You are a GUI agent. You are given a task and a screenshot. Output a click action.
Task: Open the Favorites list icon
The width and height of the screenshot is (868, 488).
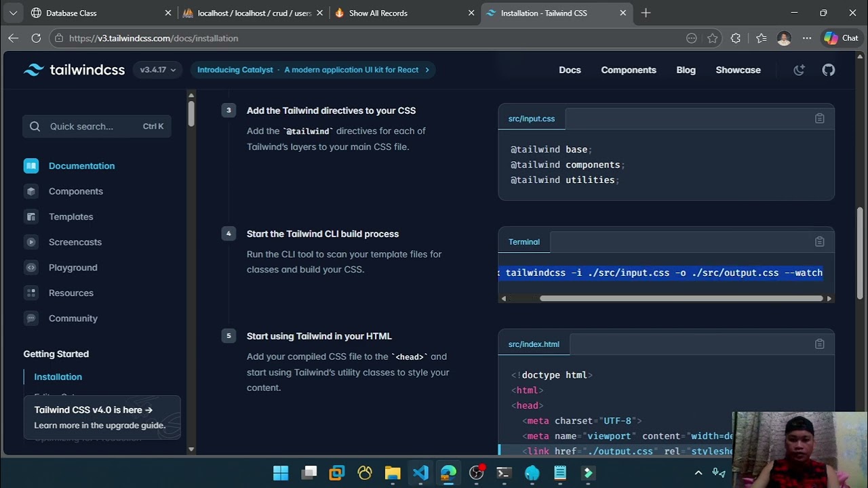[761, 39]
